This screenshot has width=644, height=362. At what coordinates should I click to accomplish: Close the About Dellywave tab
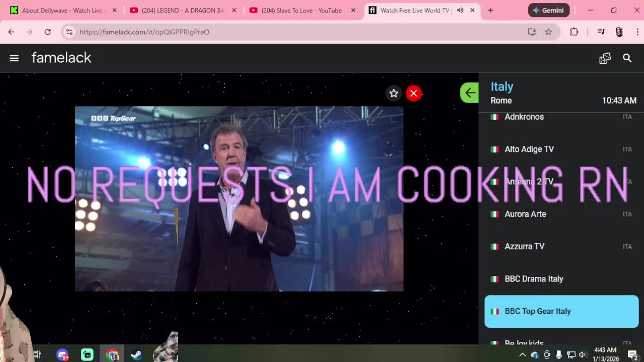[114, 10]
